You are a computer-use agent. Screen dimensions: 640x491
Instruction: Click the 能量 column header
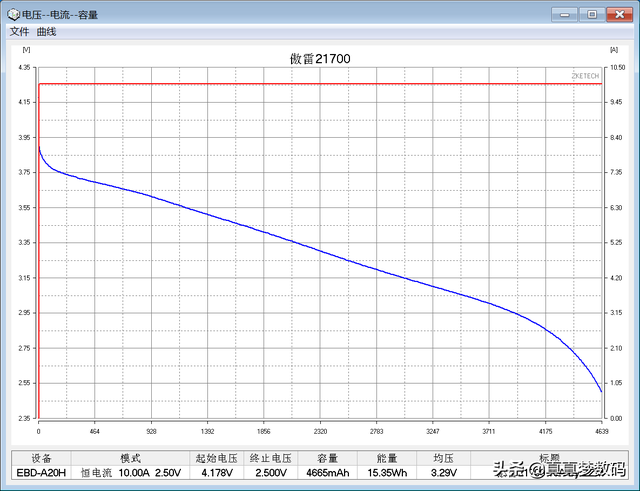[387, 458]
